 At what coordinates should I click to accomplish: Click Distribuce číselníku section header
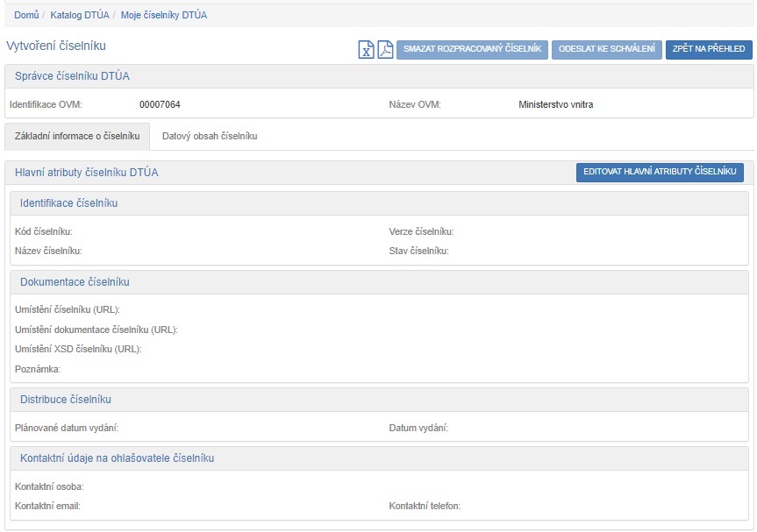379,400
